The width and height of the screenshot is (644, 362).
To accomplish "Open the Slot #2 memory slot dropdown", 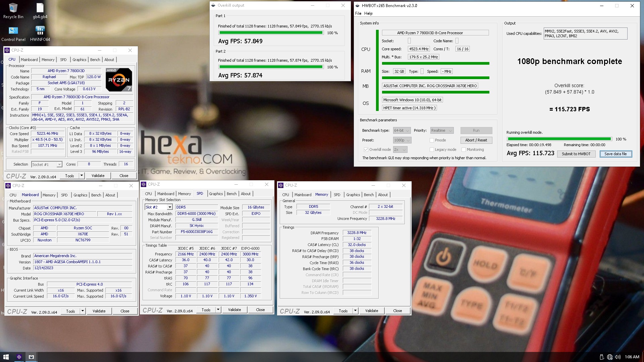I will (158, 207).
